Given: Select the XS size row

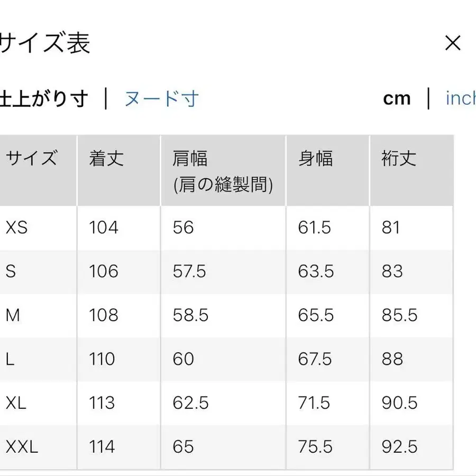Looking at the screenshot, I should pos(17,228).
